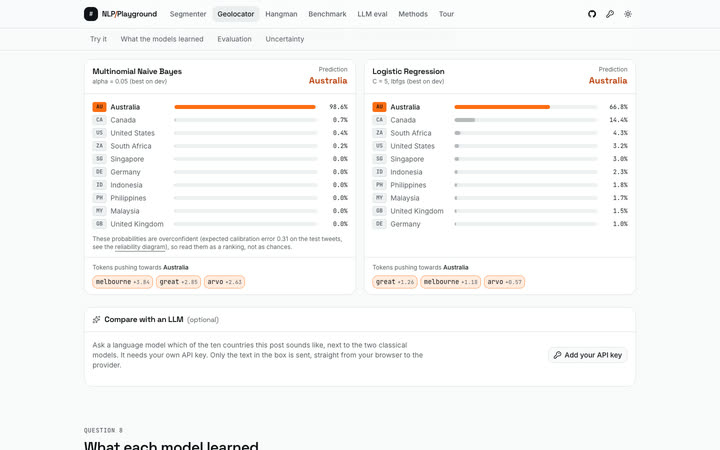Jump to the Uncertainty section
This screenshot has width=720, height=450.
285,39
